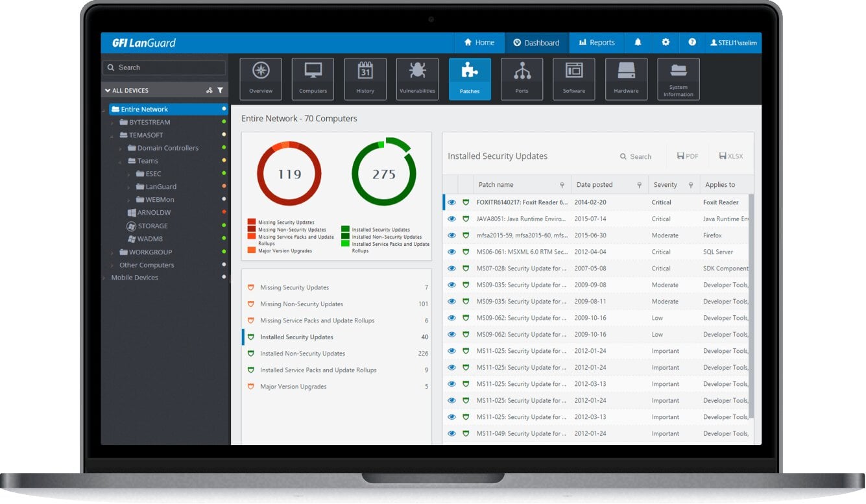Click the notifications bell icon
This screenshot has width=866, height=504.
tap(638, 42)
